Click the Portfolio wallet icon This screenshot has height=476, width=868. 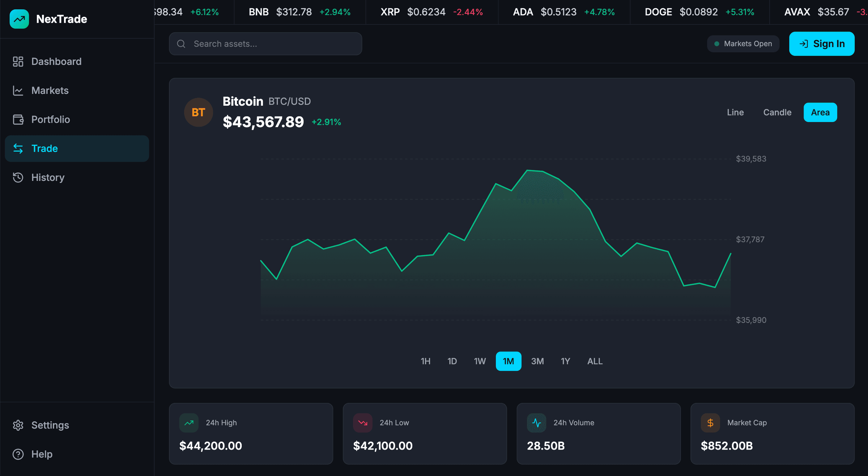[x=18, y=119]
